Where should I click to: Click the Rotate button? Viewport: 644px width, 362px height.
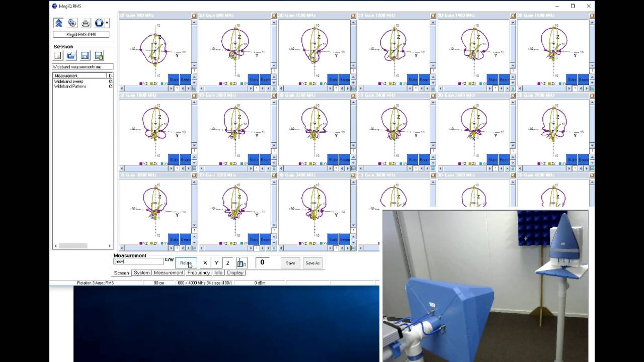186,263
